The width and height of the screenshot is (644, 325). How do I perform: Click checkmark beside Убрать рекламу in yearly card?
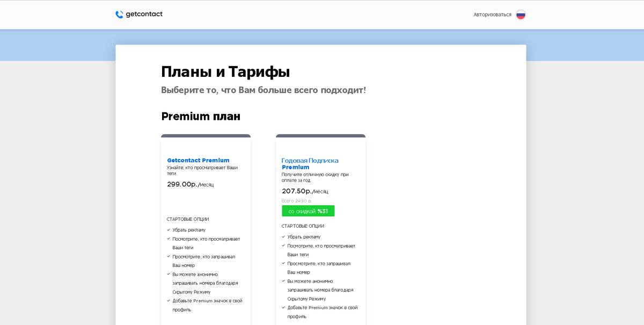coord(283,237)
